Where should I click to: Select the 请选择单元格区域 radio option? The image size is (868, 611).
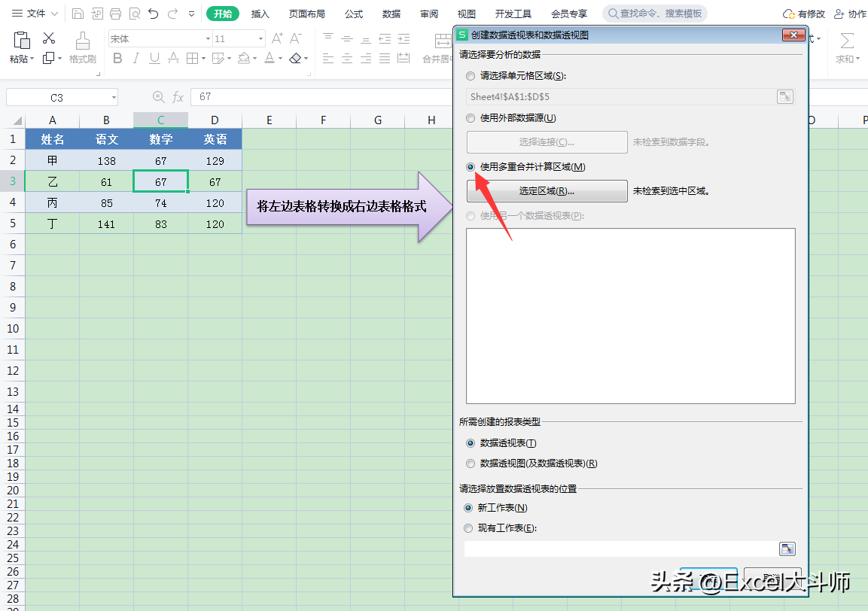pos(471,76)
